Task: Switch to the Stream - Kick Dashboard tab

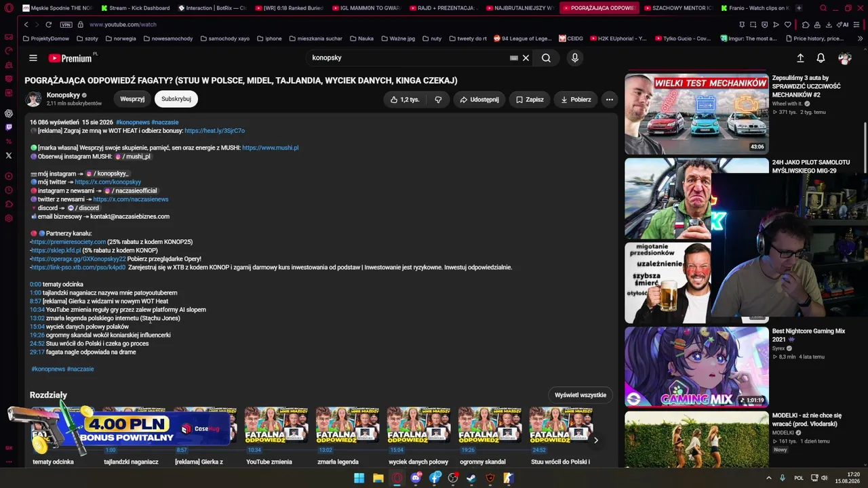Action: tap(136, 8)
